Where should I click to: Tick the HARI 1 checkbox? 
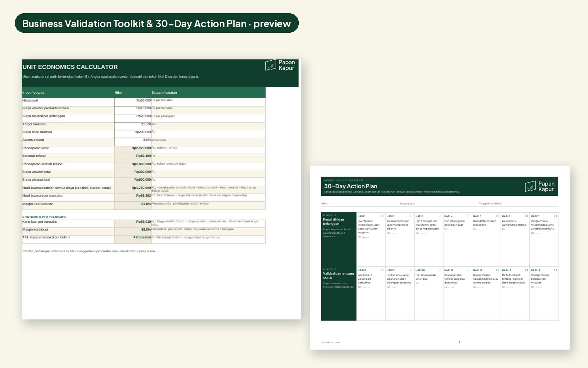pos(382,216)
